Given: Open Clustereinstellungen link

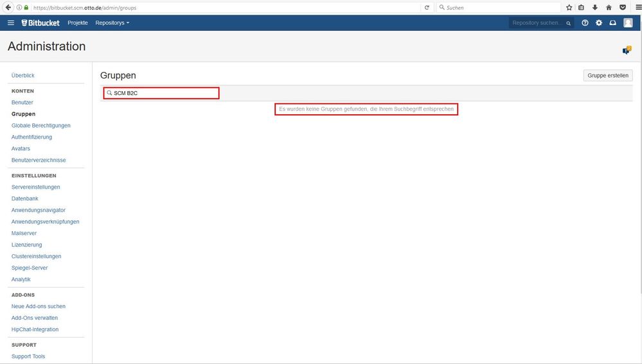Looking at the screenshot, I should 37,256.
